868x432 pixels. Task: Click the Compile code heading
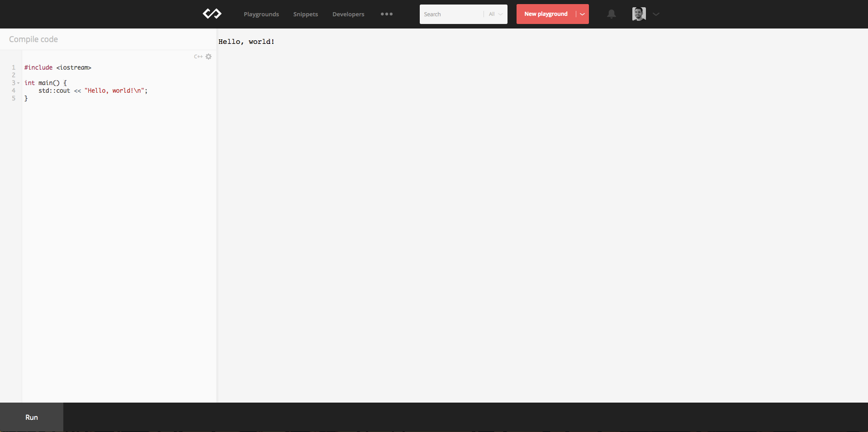[x=33, y=39]
